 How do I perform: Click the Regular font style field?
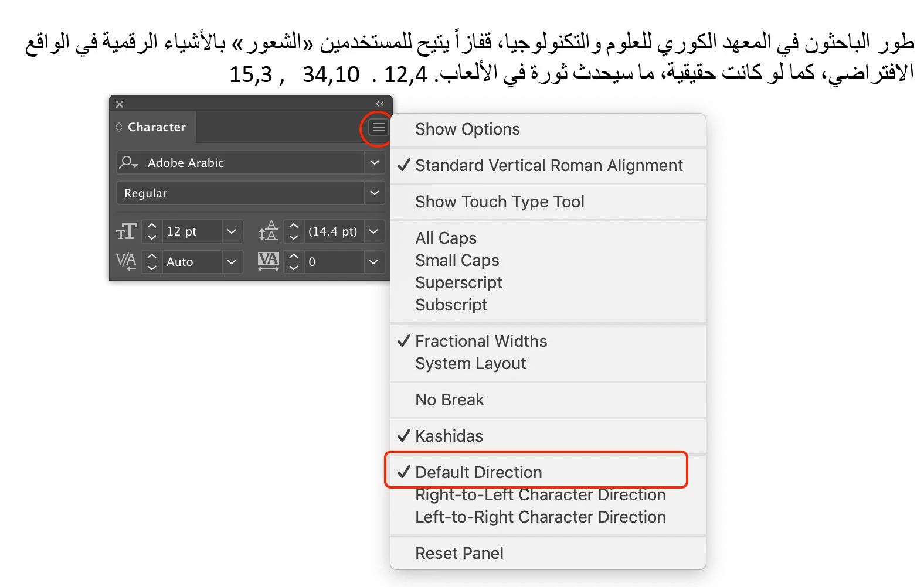coord(240,193)
